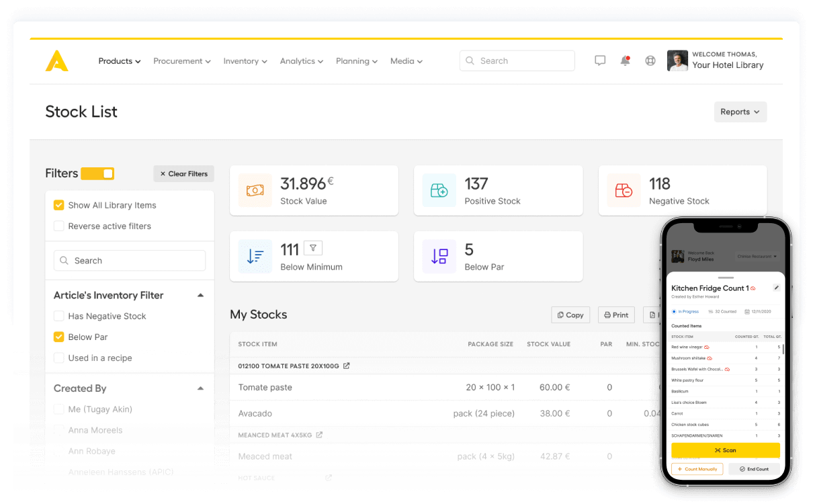Click the filter panel search field
This screenshot has height=504, width=813.
click(x=129, y=260)
